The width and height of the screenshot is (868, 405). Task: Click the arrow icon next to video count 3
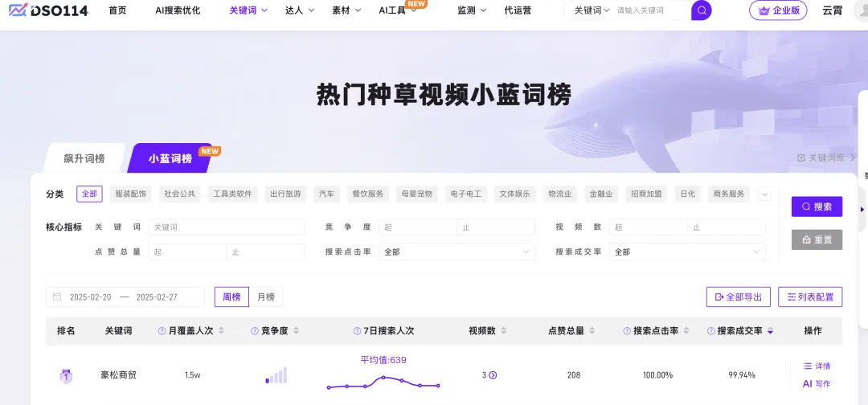[x=493, y=375]
